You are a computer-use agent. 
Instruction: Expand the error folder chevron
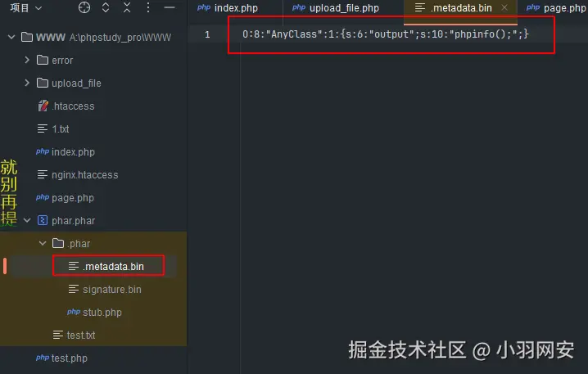coord(27,60)
